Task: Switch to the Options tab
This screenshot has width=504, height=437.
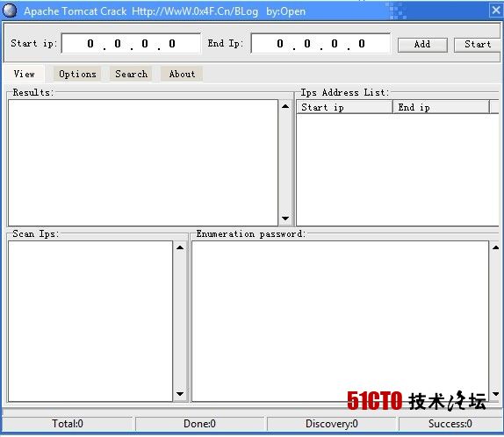Action: click(x=77, y=74)
